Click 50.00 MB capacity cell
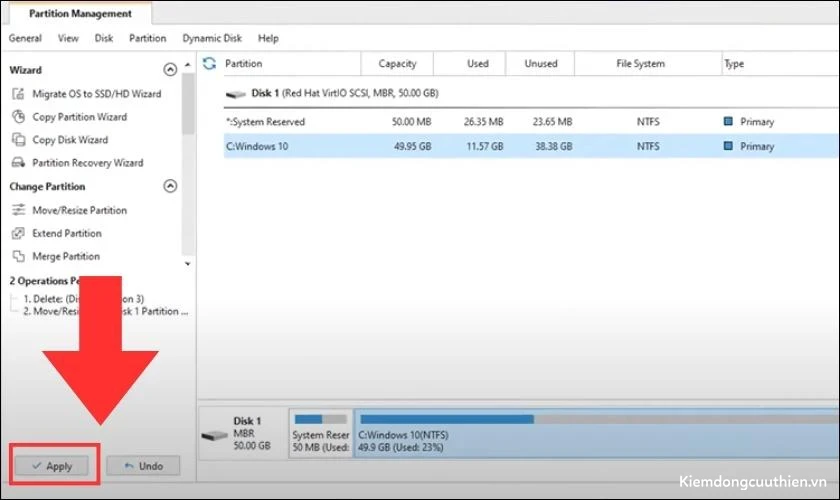 pyautogui.click(x=411, y=122)
